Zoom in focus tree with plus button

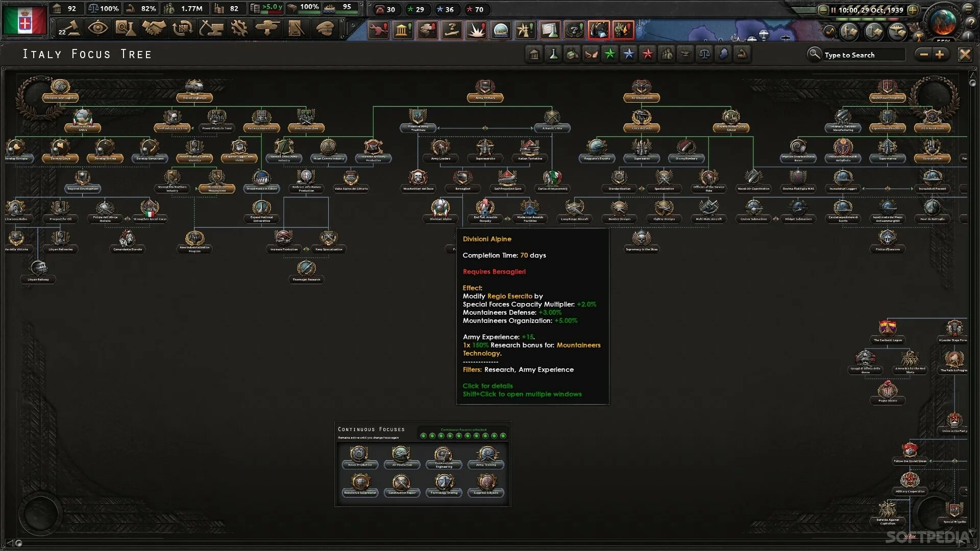tap(940, 54)
